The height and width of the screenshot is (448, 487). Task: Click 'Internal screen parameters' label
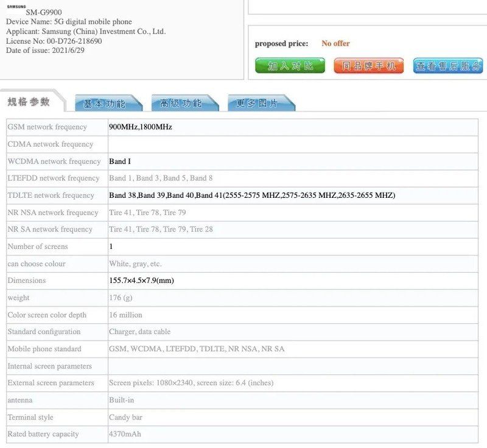(49, 366)
